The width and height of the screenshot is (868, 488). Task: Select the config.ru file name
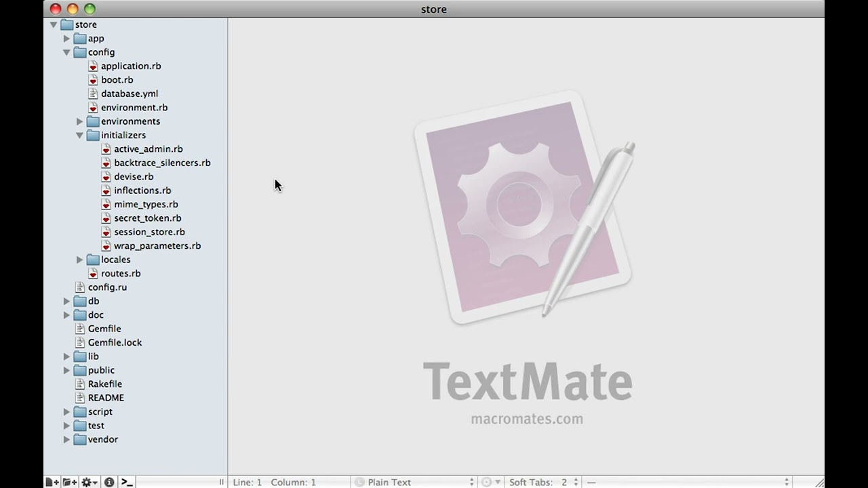tap(107, 287)
